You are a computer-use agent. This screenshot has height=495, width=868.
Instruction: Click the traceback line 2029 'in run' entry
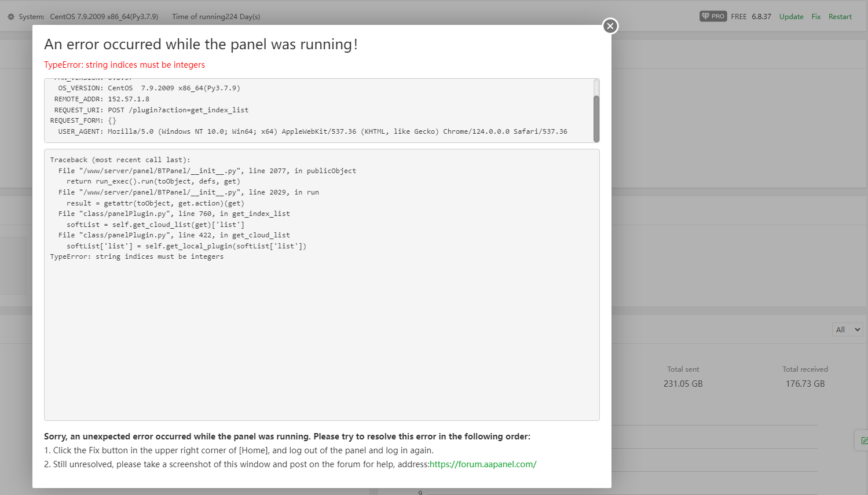click(189, 192)
